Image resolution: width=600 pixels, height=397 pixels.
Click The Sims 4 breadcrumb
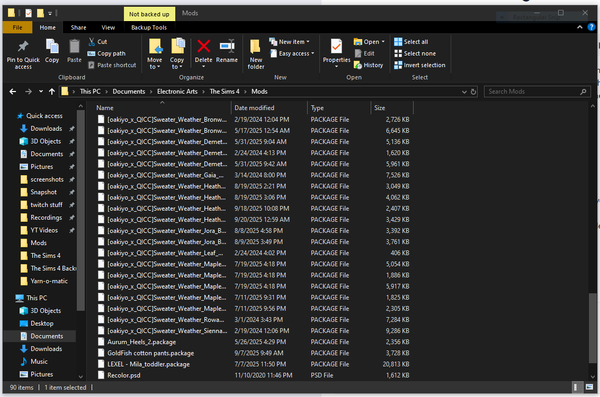224,91
